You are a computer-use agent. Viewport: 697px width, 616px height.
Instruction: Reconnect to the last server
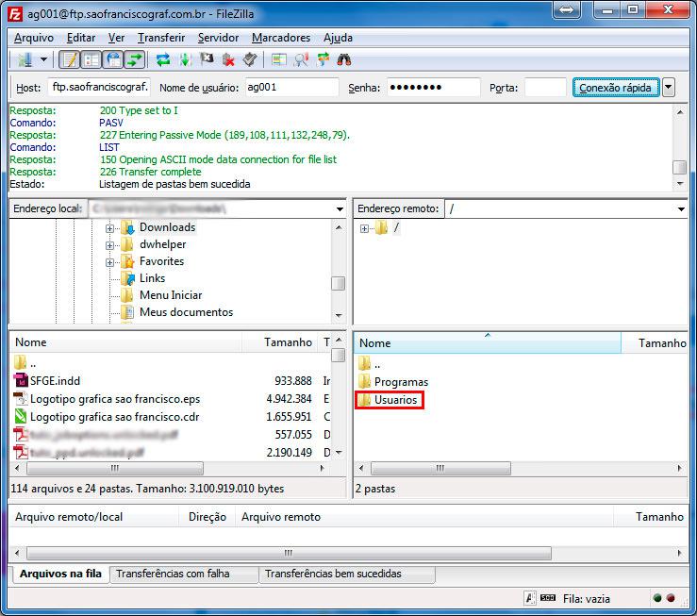tap(250, 59)
